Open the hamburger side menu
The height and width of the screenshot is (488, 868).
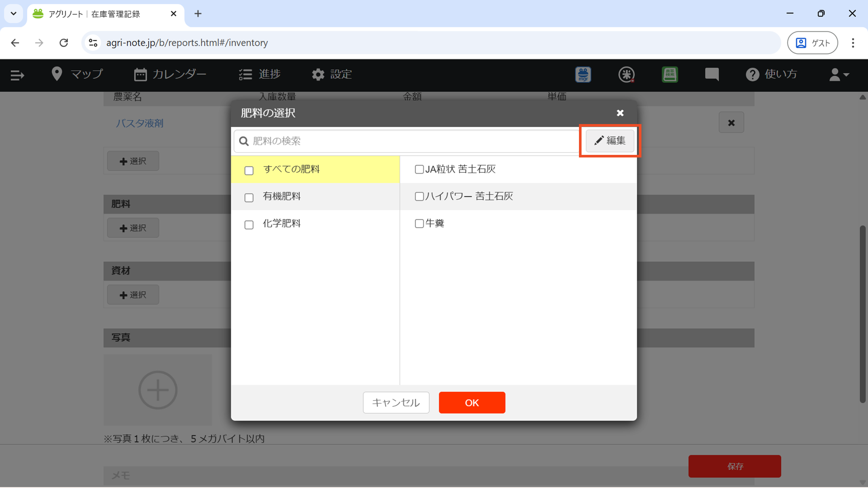17,75
